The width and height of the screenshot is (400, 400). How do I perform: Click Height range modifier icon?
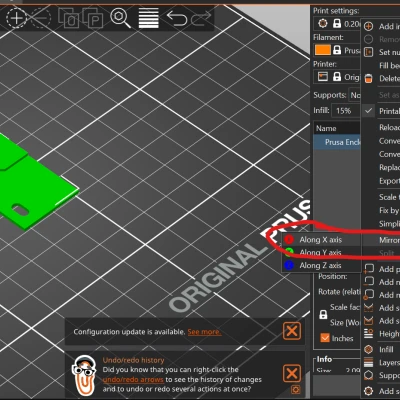368,333
